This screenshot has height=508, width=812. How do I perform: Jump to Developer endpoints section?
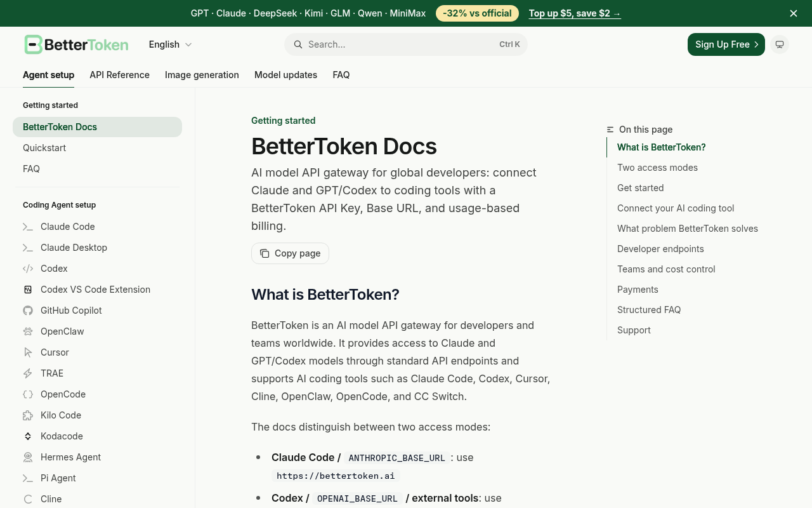(660, 249)
